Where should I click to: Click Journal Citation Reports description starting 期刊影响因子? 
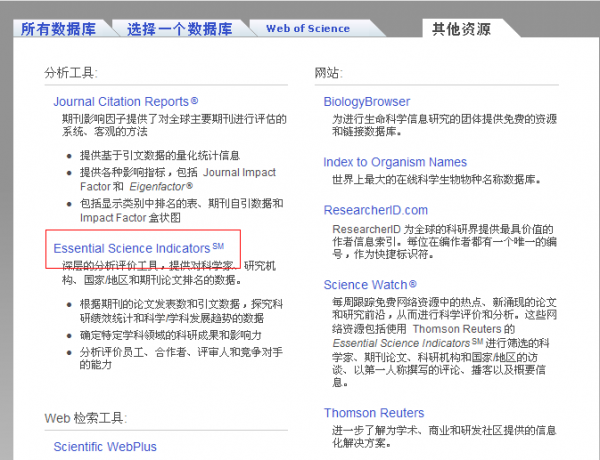[174, 125]
